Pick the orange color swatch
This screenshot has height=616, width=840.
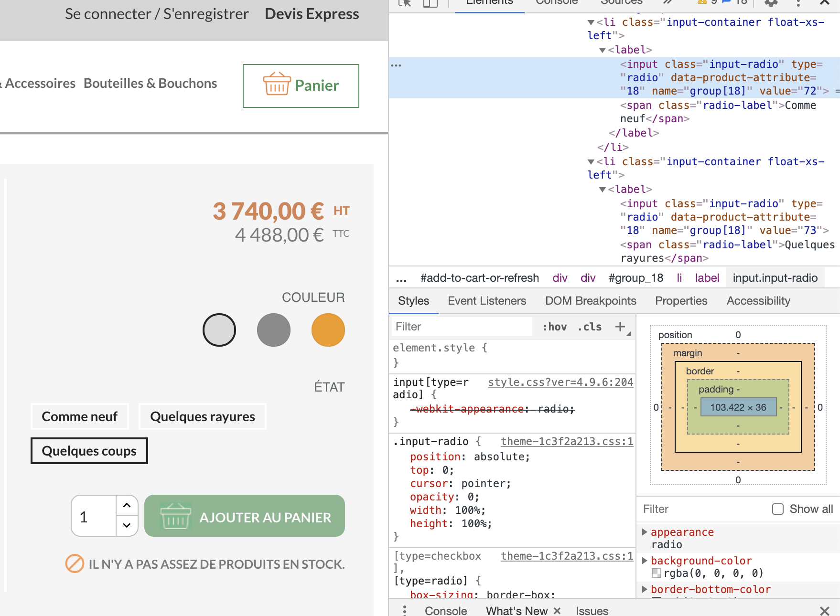(x=328, y=330)
